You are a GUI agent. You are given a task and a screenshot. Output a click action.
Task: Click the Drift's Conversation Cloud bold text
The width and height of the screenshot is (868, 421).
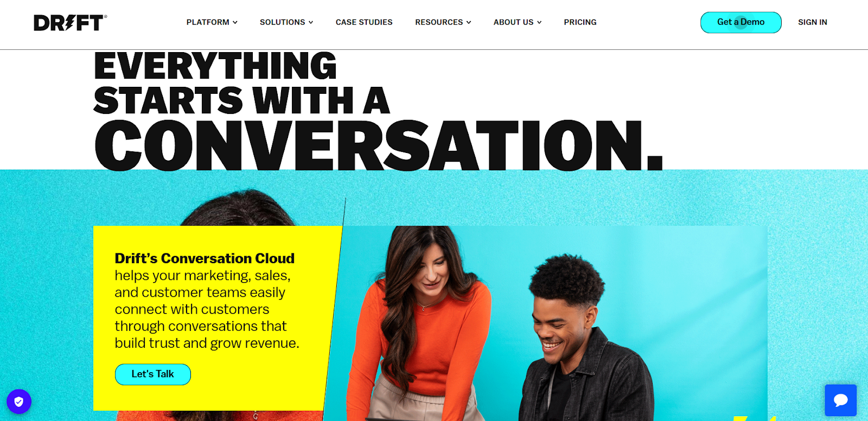[x=205, y=258]
